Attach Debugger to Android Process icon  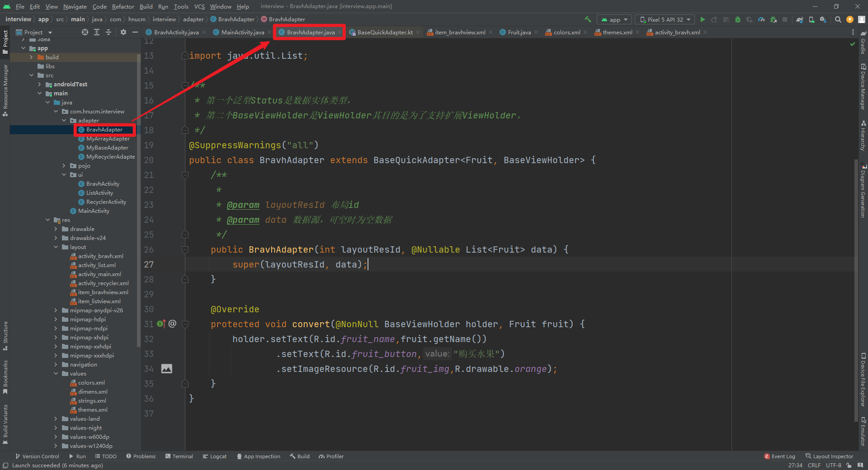click(x=773, y=19)
